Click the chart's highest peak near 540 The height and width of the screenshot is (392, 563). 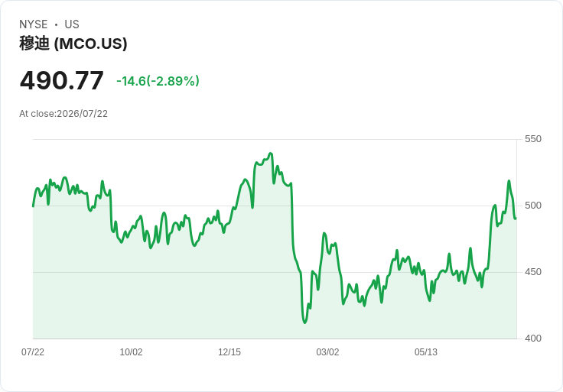coord(271,154)
